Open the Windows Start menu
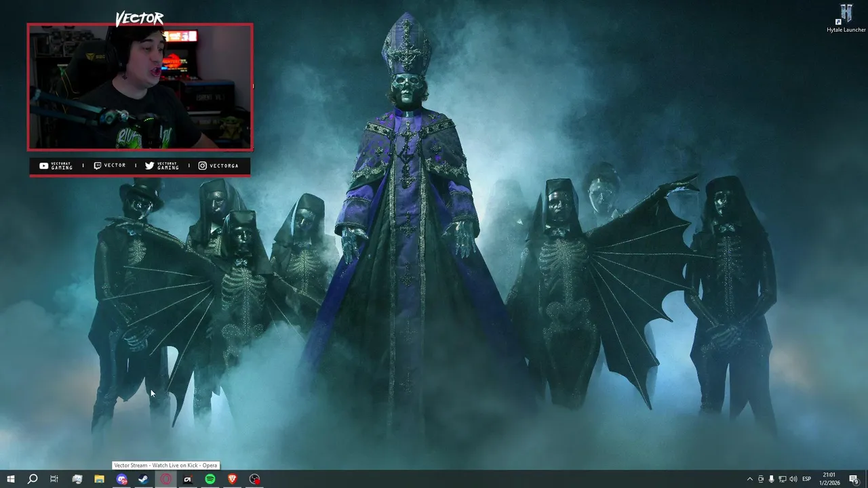The image size is (868, 488). point(10,479)
